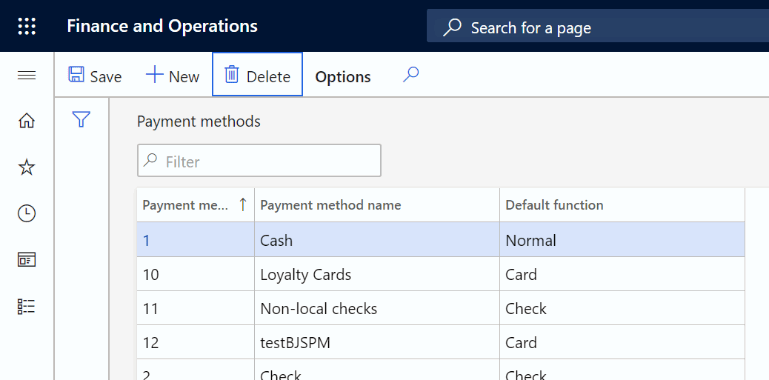The image size is (769, 380).
Task: Select the Loyalty Cards cell
Action: coord(377,274)
